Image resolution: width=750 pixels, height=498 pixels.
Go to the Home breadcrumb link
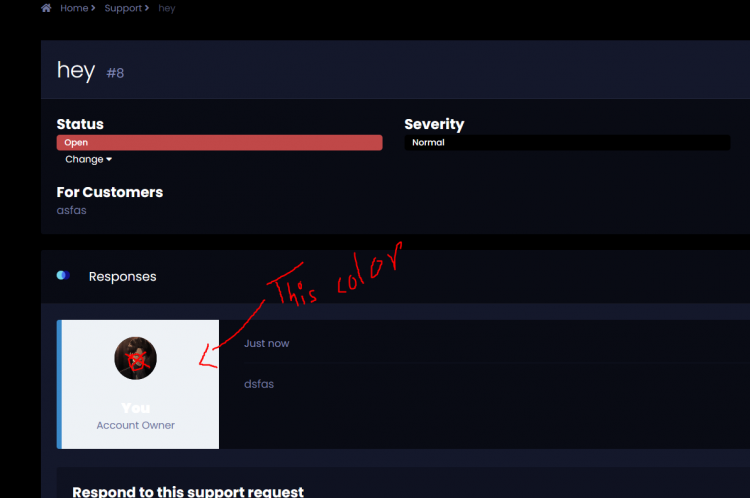click(74, 8)
